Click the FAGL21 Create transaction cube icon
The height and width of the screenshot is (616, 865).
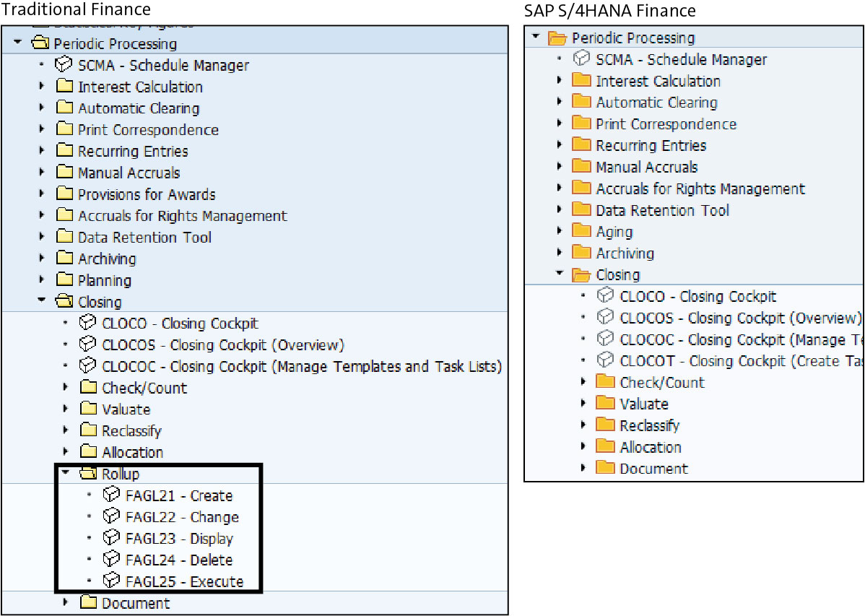click(111, 495)
